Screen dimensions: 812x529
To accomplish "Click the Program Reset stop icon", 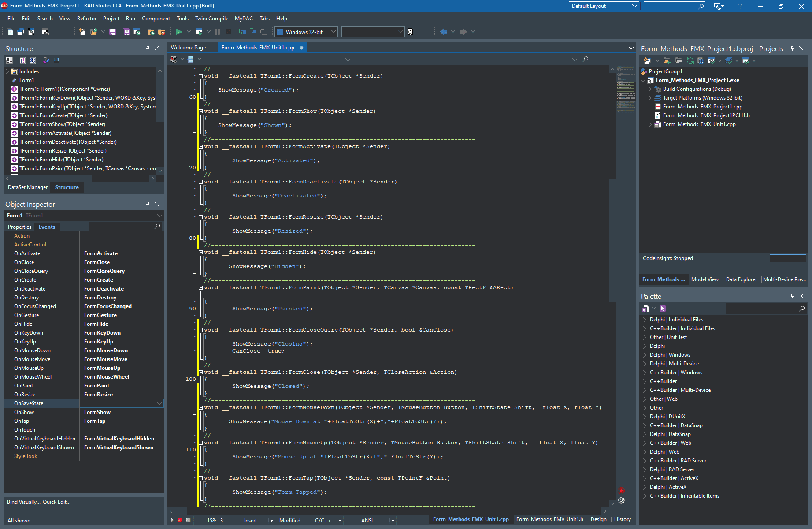I will (228, 32).
